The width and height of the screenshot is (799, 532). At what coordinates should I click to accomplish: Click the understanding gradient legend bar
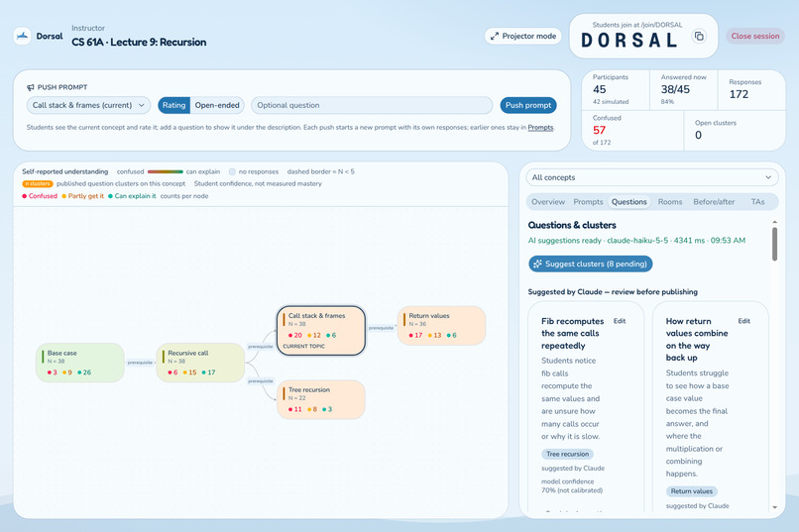166,172
